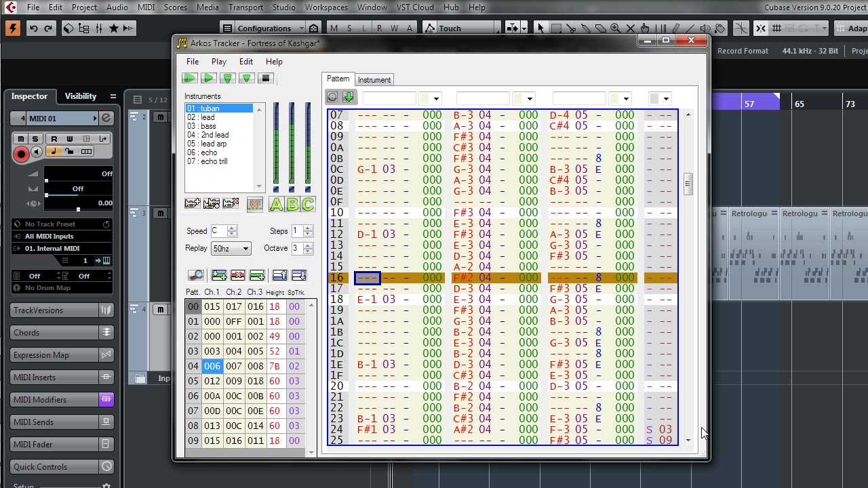Select instrument '07 : echo trill'

click(218, 161)
